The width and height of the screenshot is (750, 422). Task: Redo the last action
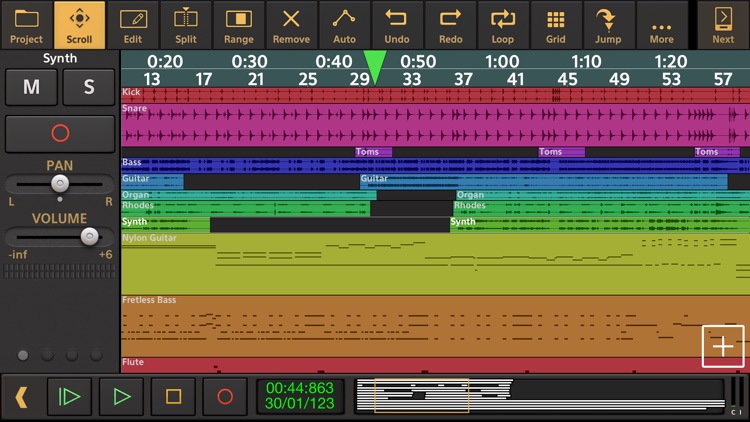click(451, 25)
